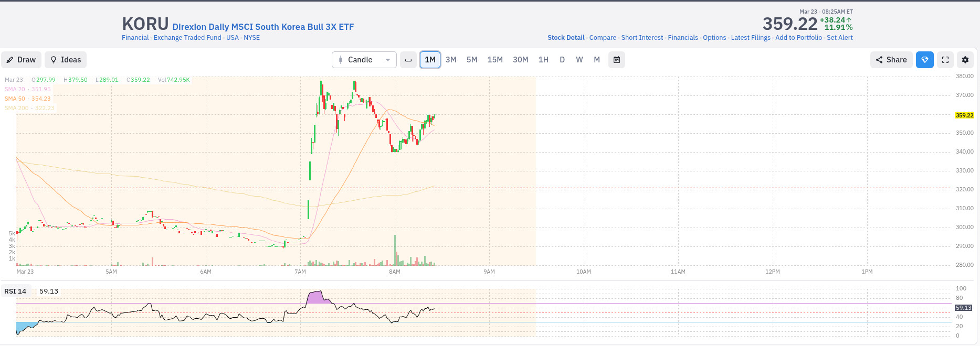This screenshot has width=980, height=346.
Task: Open chart settings gear
Action: [965, 60]
